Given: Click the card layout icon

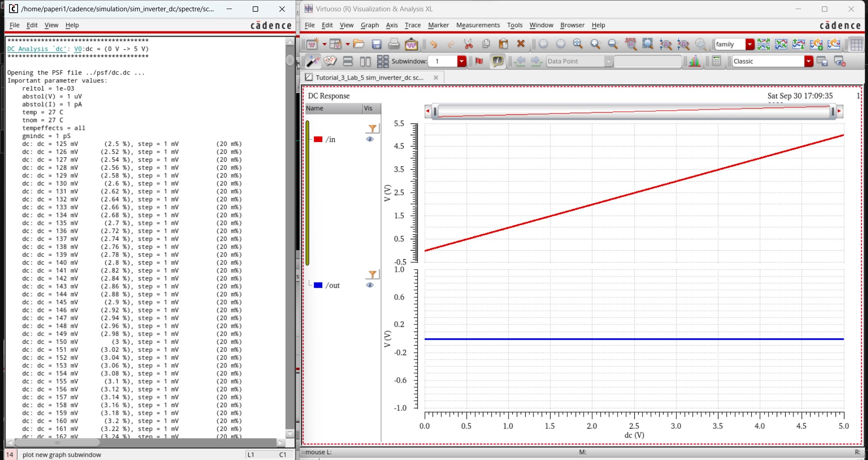Looking at the screenshot, I should (330, 61).
